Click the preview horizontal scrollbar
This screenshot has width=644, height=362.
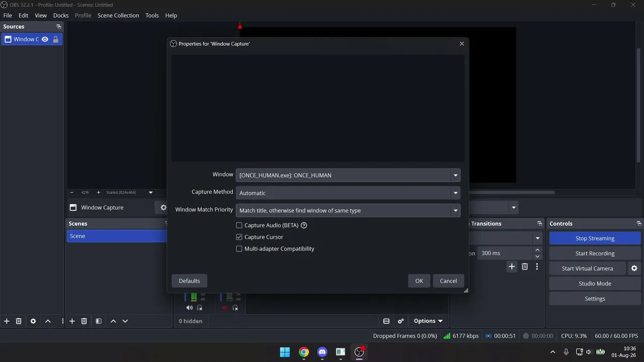click(511, 192)
